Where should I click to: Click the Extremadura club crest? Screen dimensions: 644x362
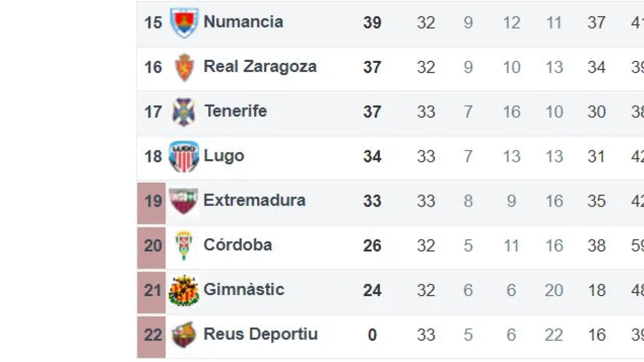[184, 201]
